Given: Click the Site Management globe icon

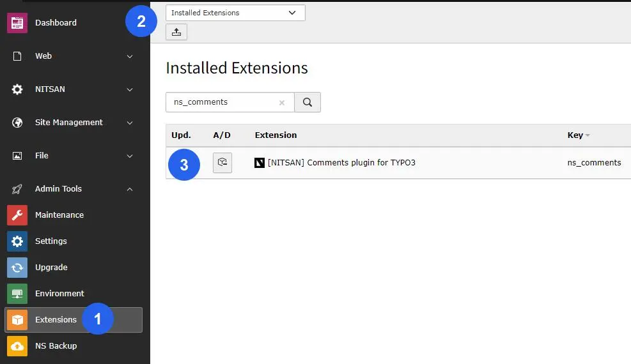Looking at the screenshot, I should pyautogui.click(x=17, y=123).
